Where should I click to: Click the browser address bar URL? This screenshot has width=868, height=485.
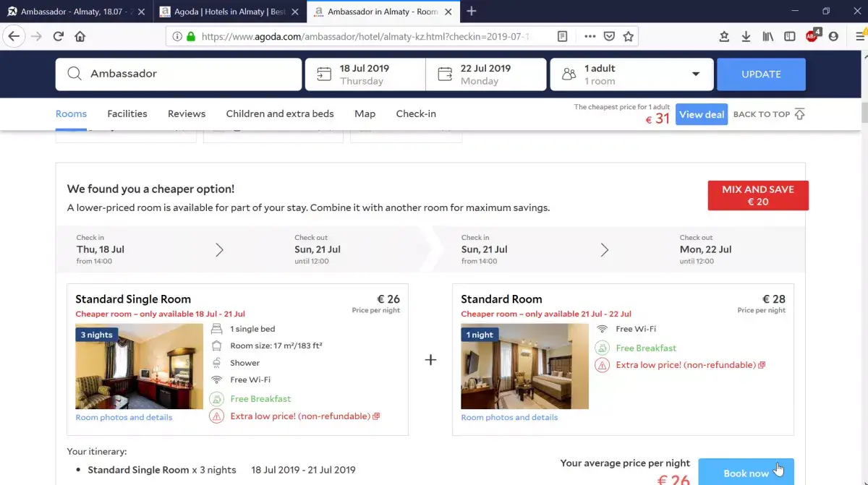tap(365, 36)
